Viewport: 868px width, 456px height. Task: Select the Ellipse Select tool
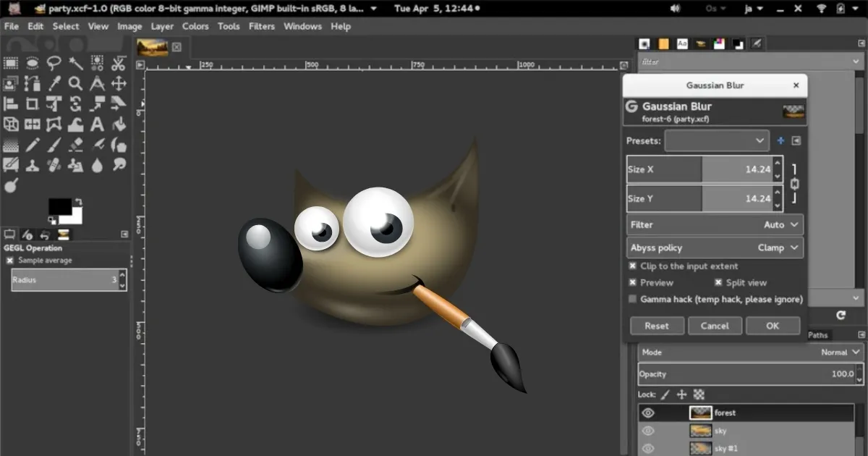coord(33,63)
